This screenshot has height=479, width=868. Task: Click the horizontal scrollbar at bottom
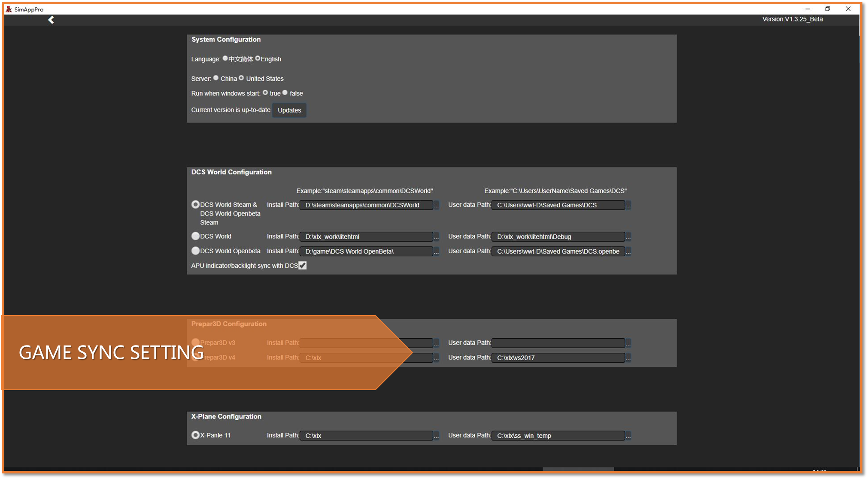point(578,469)
